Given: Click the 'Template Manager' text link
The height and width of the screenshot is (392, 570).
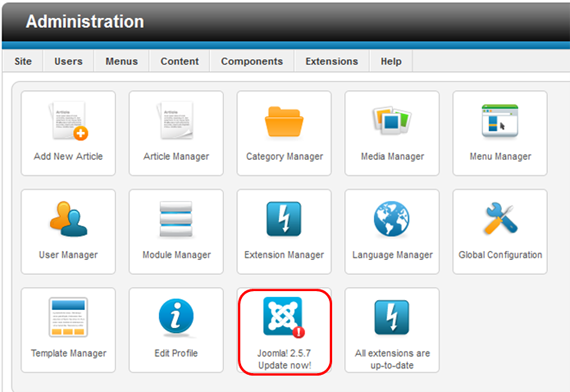Looking at the screenshot, I should pos(68,353).
